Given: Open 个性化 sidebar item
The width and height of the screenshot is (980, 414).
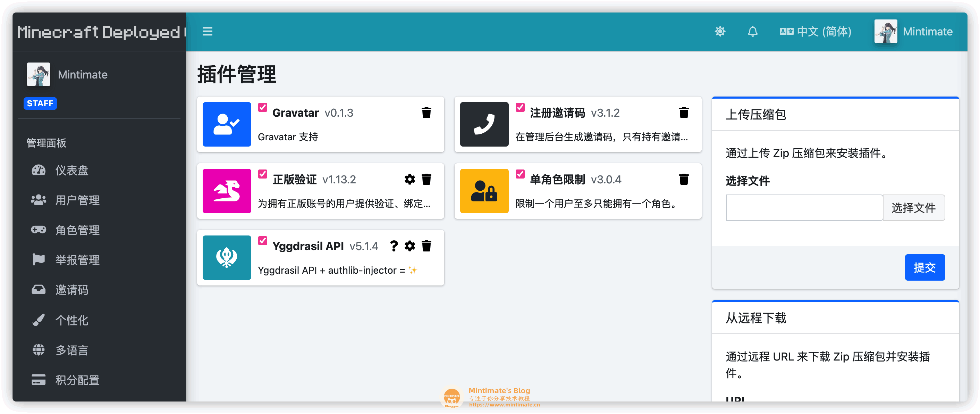Looking at the screenshot, I should (99, 320).
